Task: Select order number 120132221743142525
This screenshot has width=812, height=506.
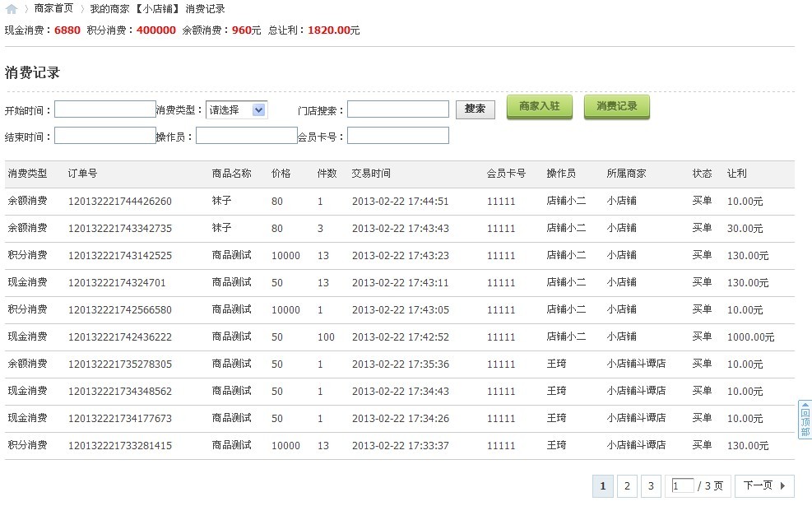Action: click(x=119, y=256)
